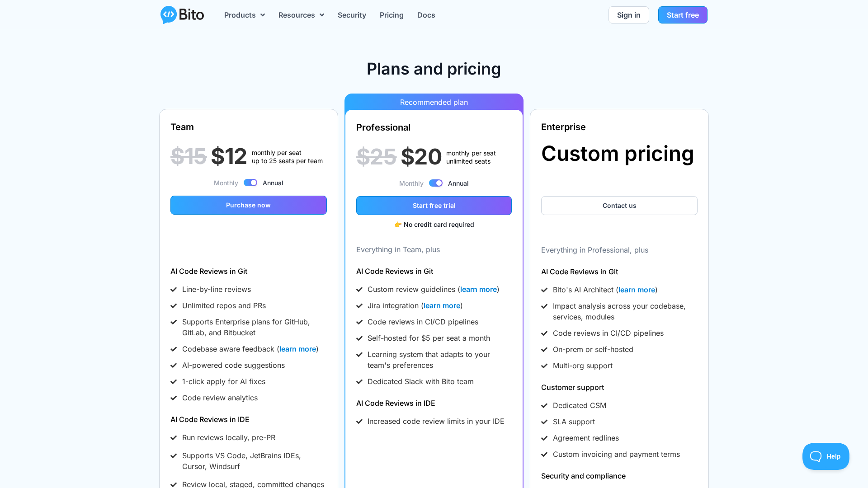868x488 pixels.
Task: Open the Help chat widget
Action: click(826, 456)
